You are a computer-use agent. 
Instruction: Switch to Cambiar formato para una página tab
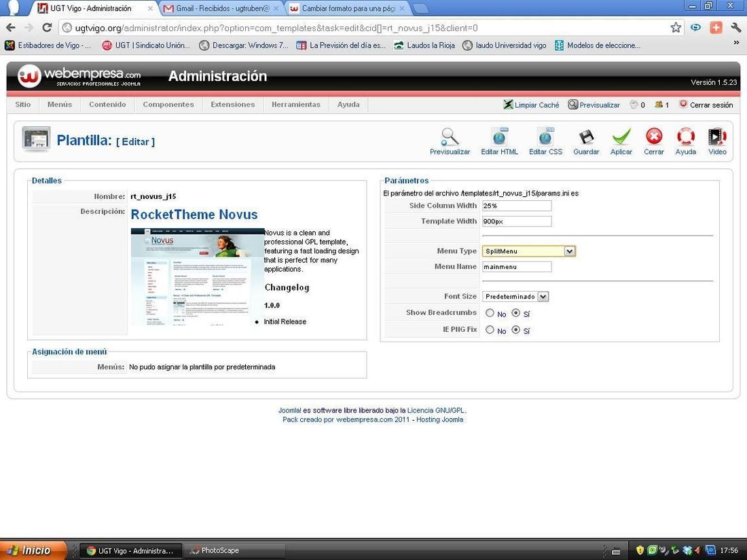tap(348, 9)
